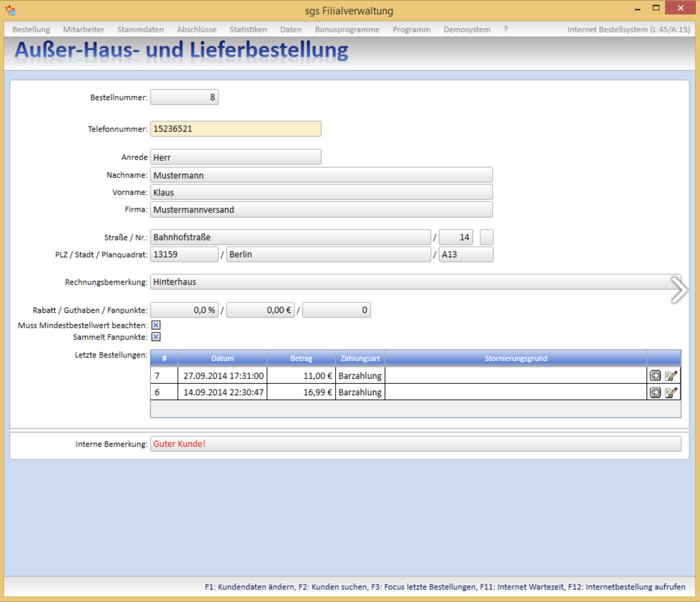This screenshot has width=700, height=602.
Task: Click the Fanpunkte field showing 0
Action: click(x=336, y=310)
